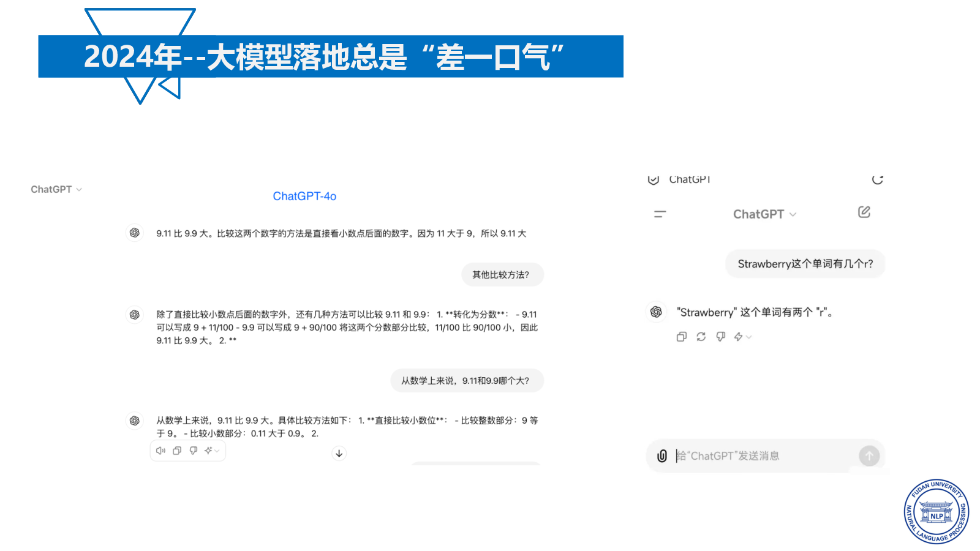Start a new chat with the compose icon

click(x=864, y=212)
